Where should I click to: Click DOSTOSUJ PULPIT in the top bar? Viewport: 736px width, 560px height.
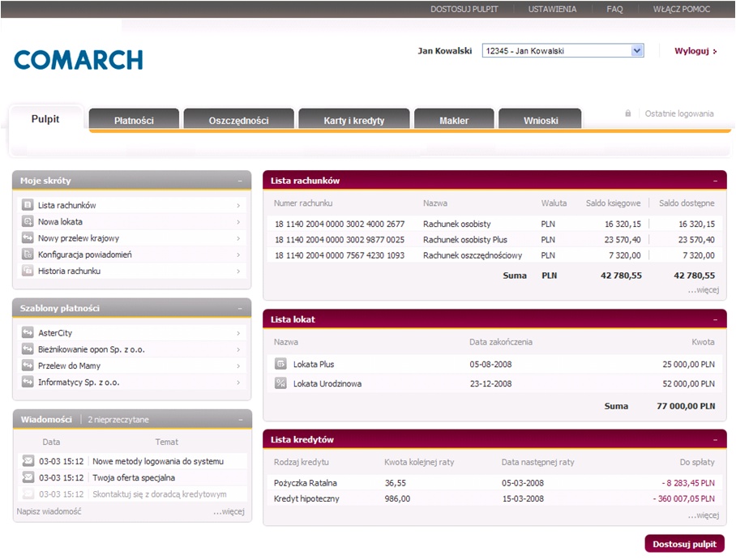(464, 9)
